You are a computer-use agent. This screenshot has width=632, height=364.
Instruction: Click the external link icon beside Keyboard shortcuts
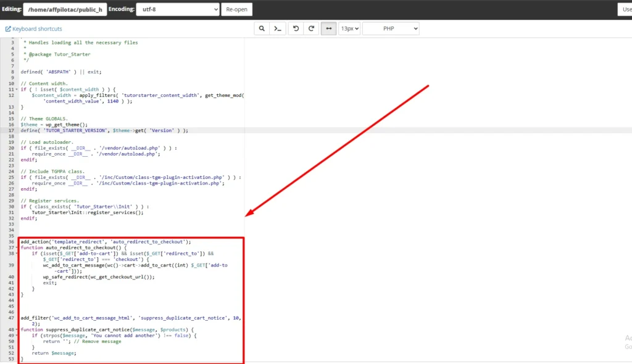pos(8,29)
